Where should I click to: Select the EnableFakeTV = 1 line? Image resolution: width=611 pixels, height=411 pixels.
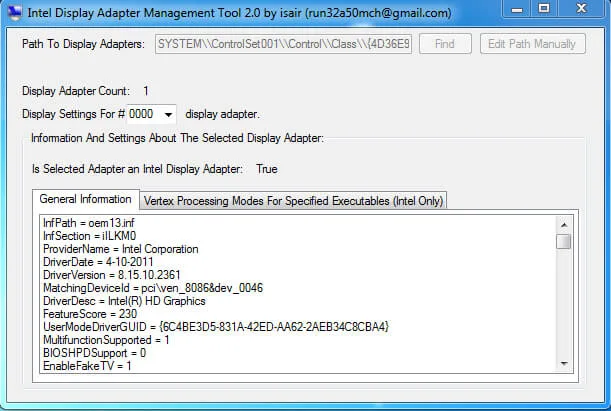coord(87,366)
